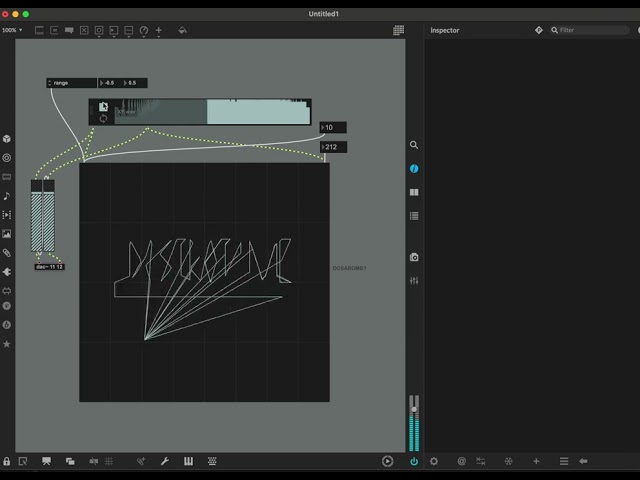Add a button object from toolbar
This screenshot has height=480, width=640.
99,30
